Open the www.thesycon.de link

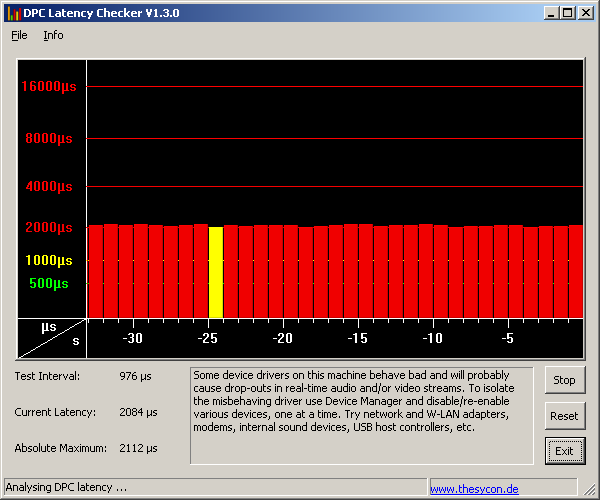coord(474,489)
